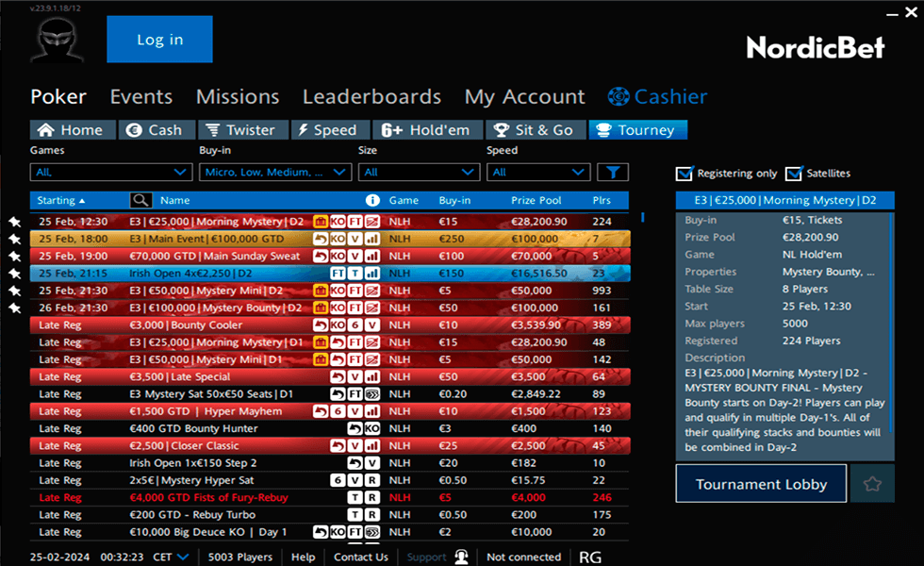This screenshot has height=566, width=924.
Task: Open the Buy-in filter dropdown
Action: 275,172
